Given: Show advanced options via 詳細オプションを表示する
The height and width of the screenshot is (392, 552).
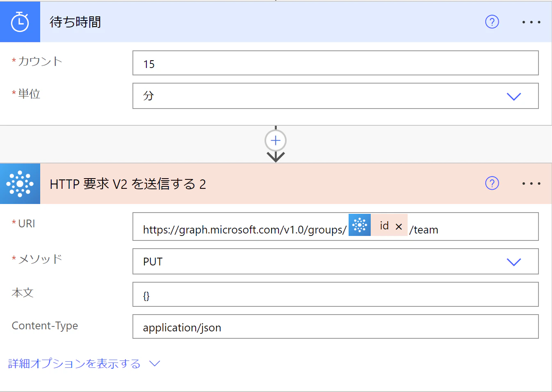Looking at the screenshot, I should 74,363.
